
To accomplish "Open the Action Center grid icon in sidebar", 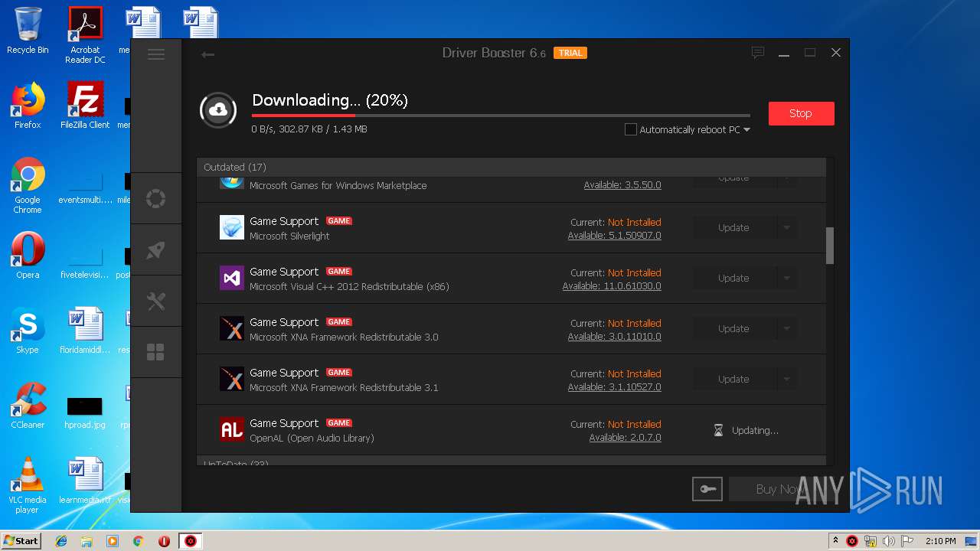I will (x=156, y=352).
